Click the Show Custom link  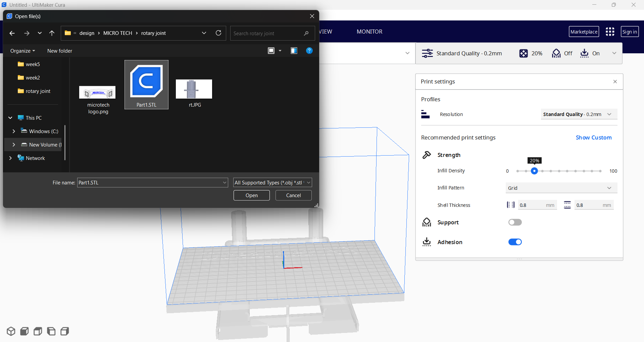(x=594, y=137)
